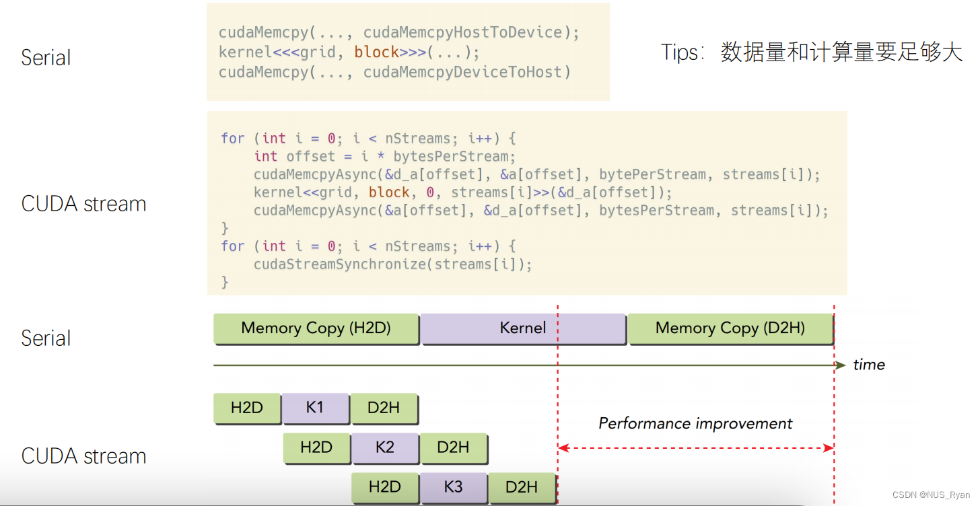Click the D2H block following K1
980x506 pixels.
pos(384,408)
